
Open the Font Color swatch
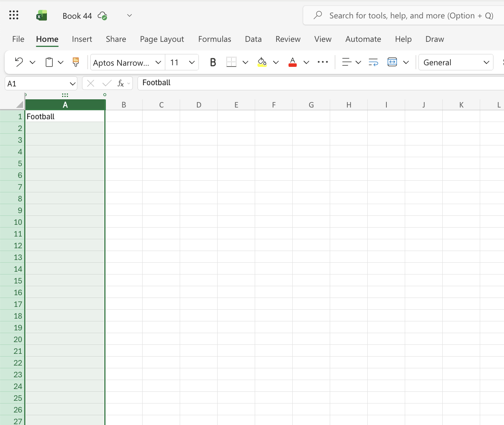pos(306,62)
